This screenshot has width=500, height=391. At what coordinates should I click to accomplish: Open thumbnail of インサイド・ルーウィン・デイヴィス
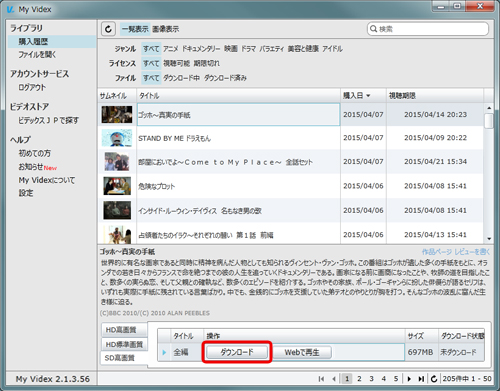click(117, 210)
